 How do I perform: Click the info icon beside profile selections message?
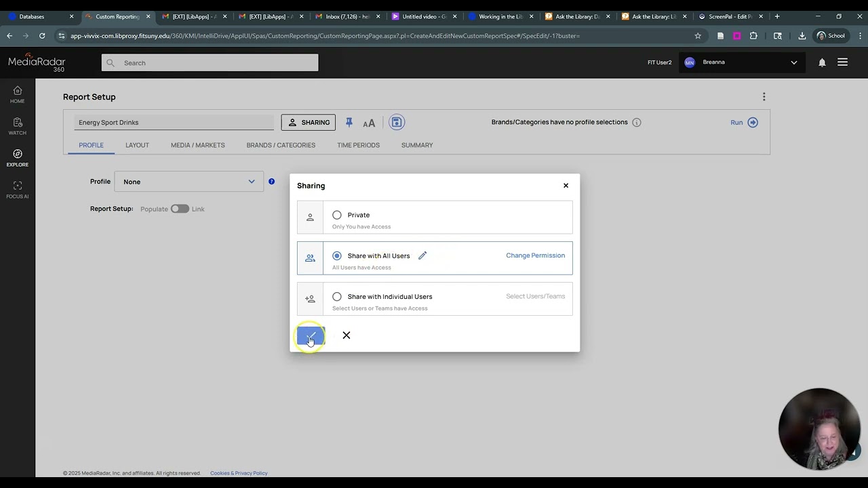[x=636, y=123]
